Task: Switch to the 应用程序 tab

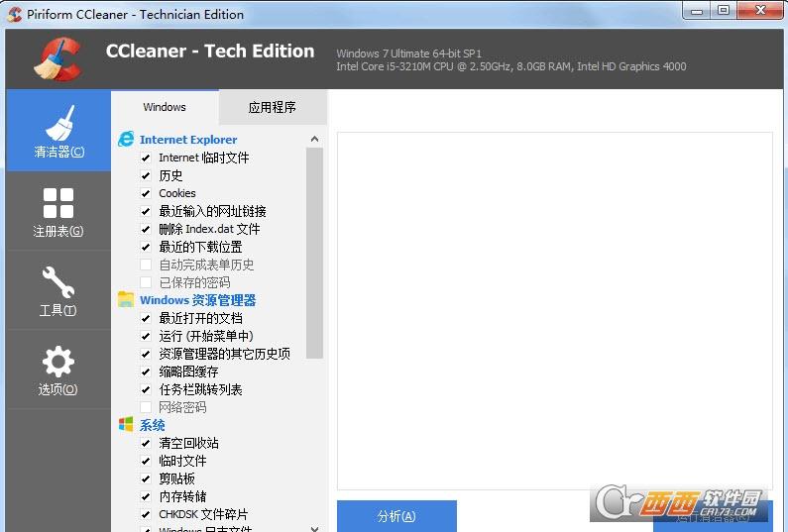Action: 273,107
